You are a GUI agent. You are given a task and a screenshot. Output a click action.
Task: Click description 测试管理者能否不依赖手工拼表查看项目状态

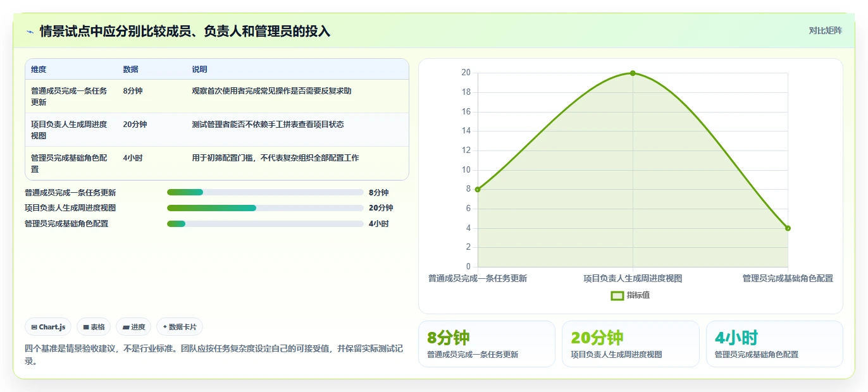point(268,125)
